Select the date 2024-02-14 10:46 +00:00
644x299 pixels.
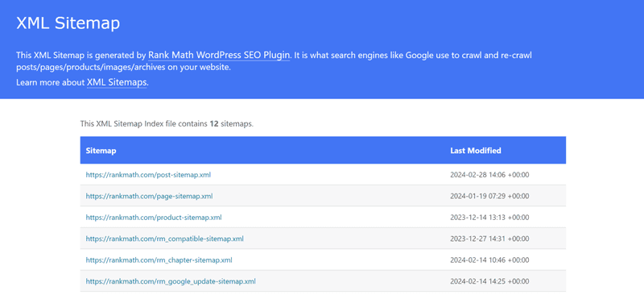489,260
